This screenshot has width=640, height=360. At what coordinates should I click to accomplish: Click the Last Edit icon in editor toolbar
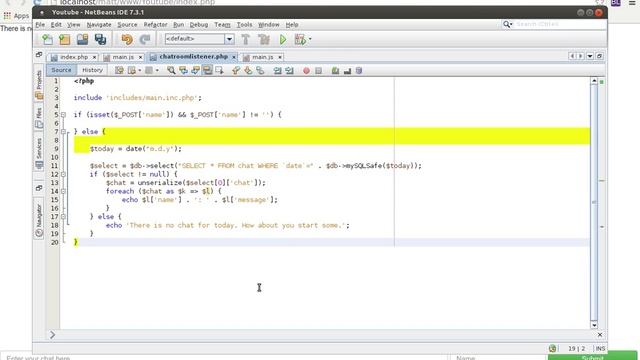tap(119, 71)
